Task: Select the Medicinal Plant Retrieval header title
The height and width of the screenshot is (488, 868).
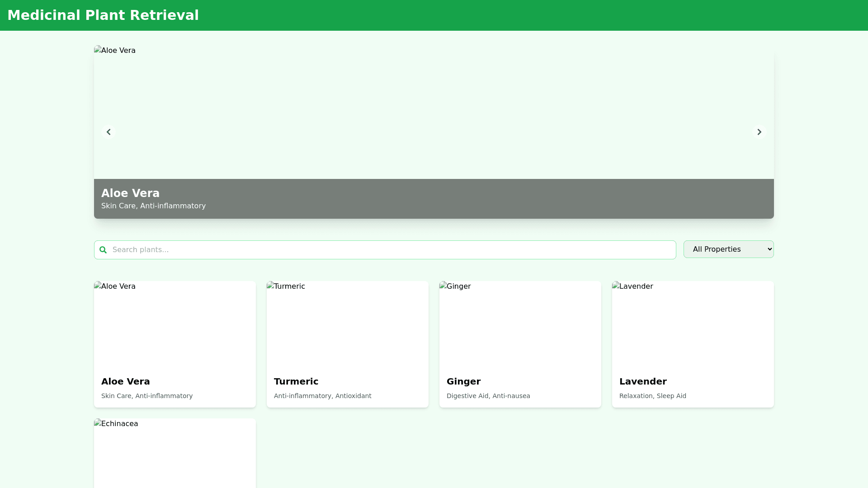Action: pyautogui.click(x=103, y=15)
